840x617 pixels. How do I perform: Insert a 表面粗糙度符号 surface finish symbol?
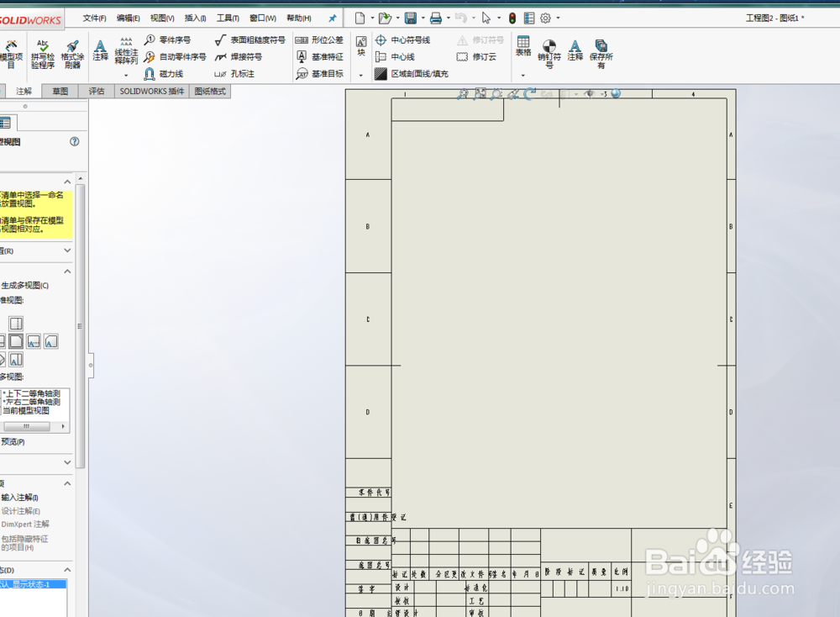[249, 40]
